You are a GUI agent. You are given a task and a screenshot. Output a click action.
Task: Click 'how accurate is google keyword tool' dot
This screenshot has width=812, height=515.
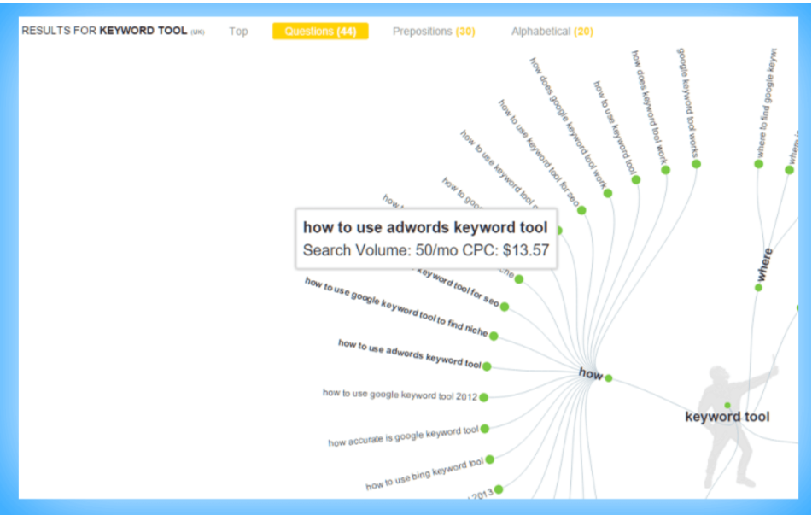(x=485, y=429)
